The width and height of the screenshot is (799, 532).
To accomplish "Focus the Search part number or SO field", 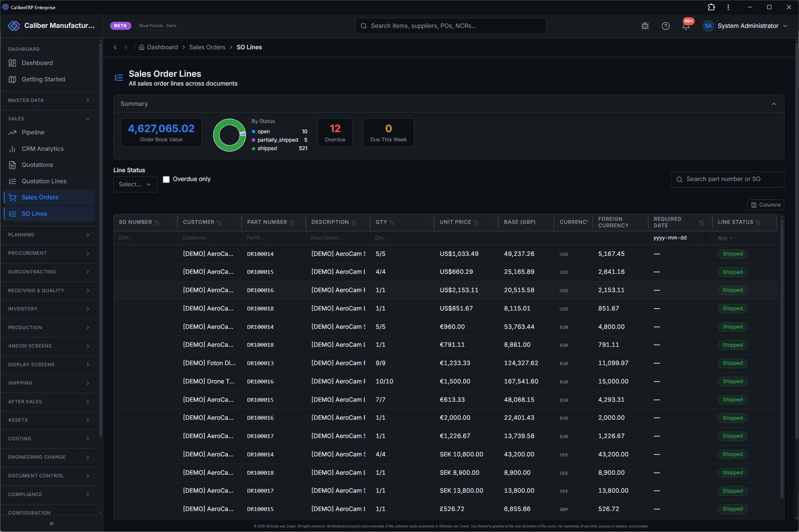I will 728,179.
